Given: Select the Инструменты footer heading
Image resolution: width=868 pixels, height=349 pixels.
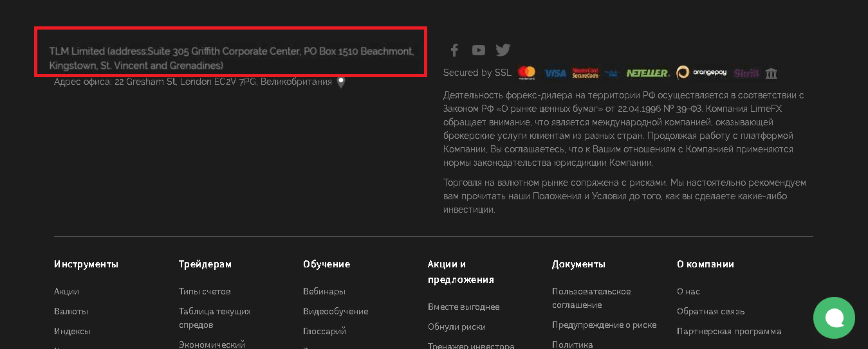Looking at the screenshot, I should 86,264.
